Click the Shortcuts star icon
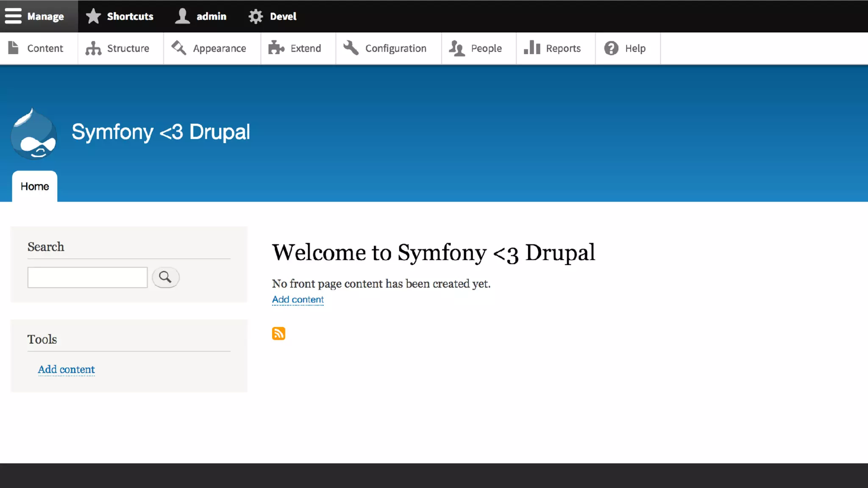Image resolution: width=868 pixels, height=488 pixels. [93, 16]
